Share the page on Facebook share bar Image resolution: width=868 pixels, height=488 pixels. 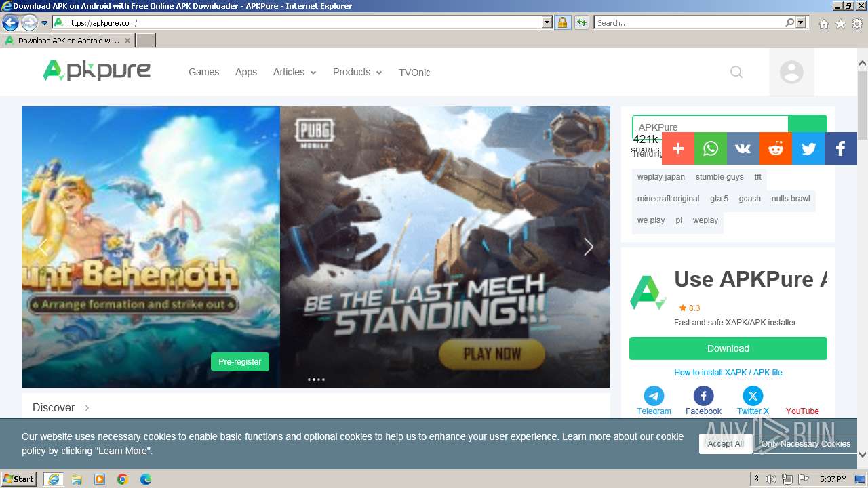pyautogui.click(x=841, y=148)
